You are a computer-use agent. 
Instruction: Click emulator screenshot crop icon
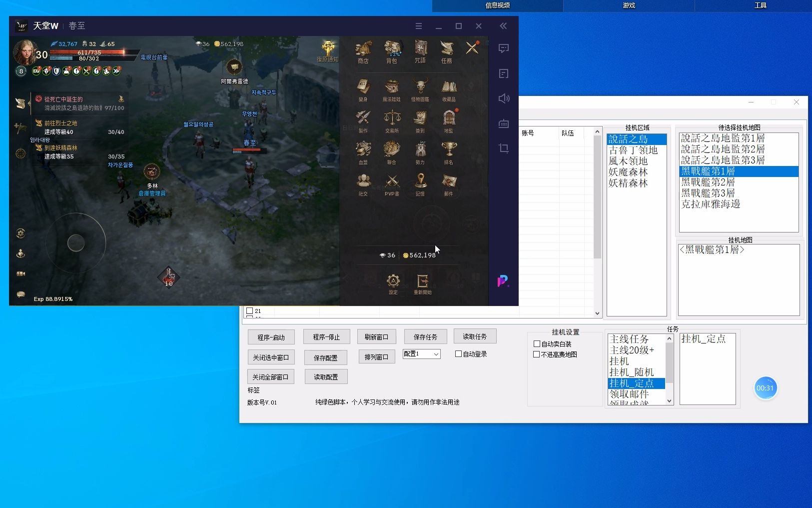click(x=504, y=148)
